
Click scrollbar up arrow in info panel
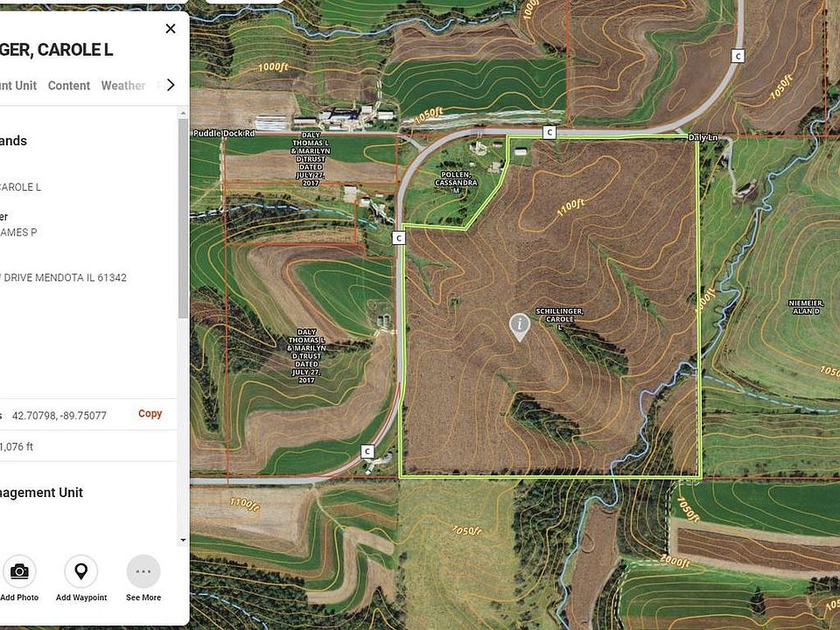[x=183, y=114]
